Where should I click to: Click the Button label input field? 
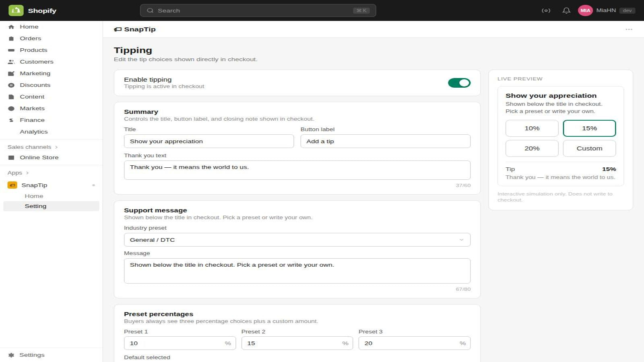click(385, 141)
